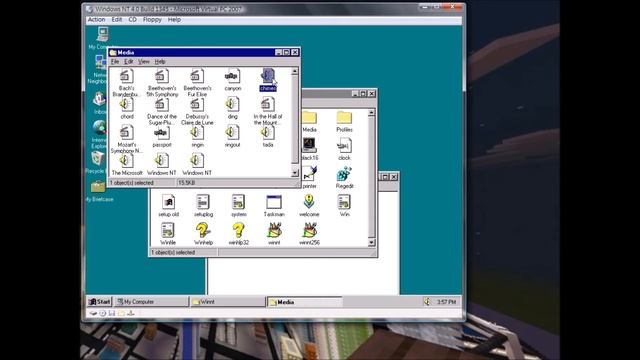640x360 pixels.
Task: Select the passport file icon
Action: [x=162, y=133]
